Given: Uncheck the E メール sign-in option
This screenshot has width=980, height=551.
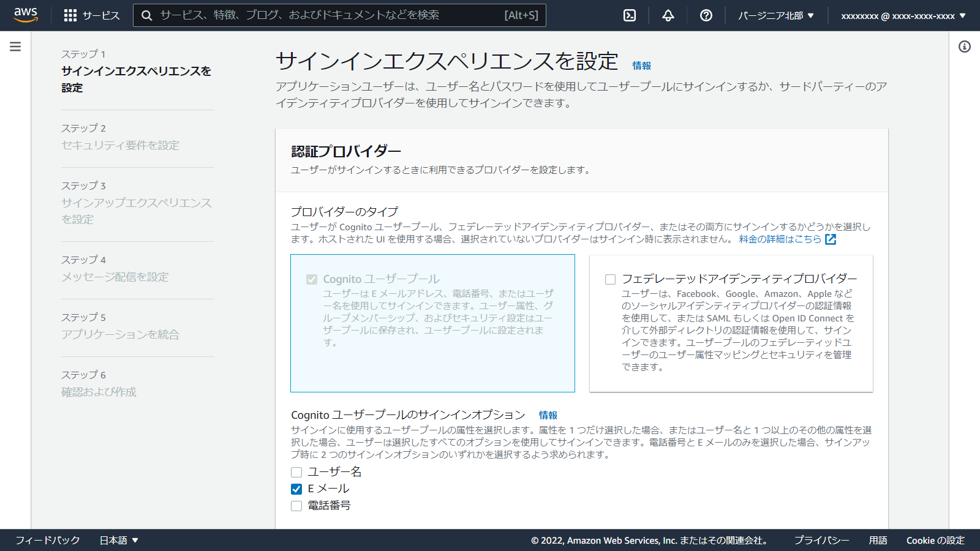Looking at the screenshot, I should [296, 489].
